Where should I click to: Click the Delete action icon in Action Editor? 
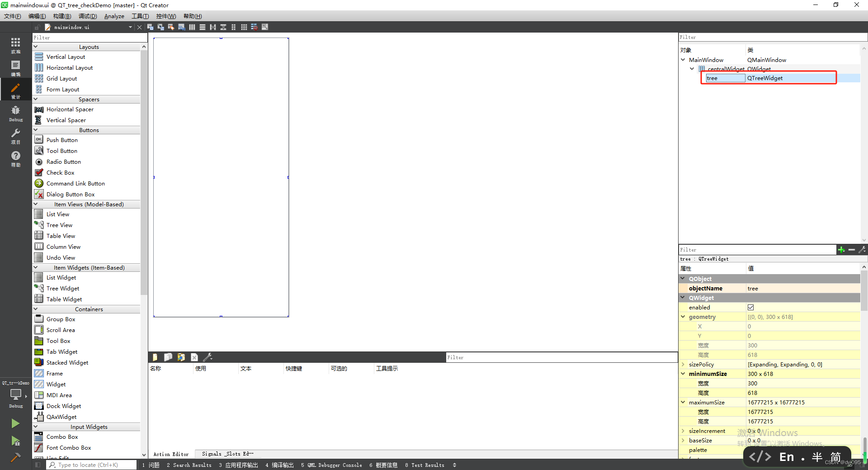click(x=194, y=357)
